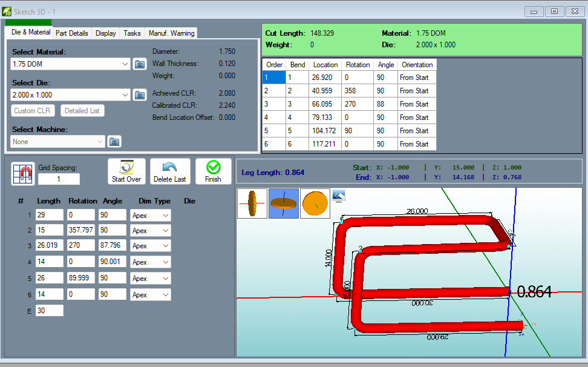588x367 pixels.
Task: Open material library icon beside 1.75 DOM
Action: (140, 64)
